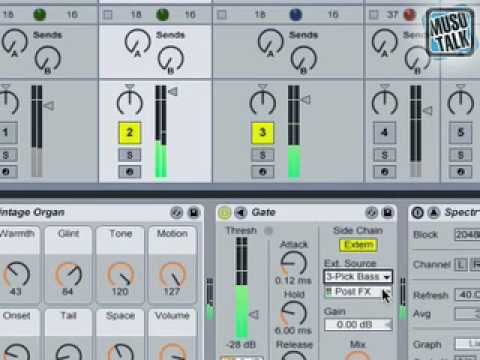This screenshot has width=480, height=360.
Task: Click the 0.12 ms attack value
Action: [293, 281]
